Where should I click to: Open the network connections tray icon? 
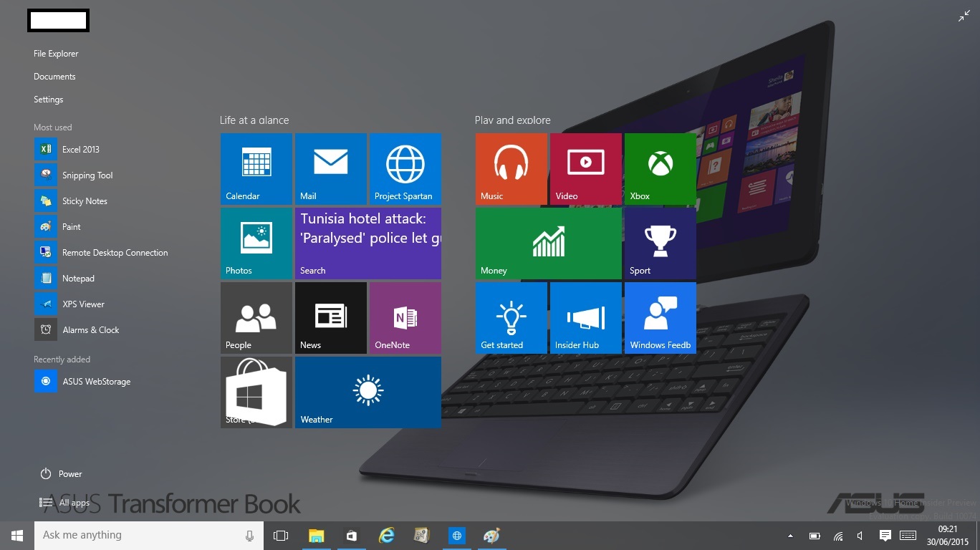(x=837, y=536)
